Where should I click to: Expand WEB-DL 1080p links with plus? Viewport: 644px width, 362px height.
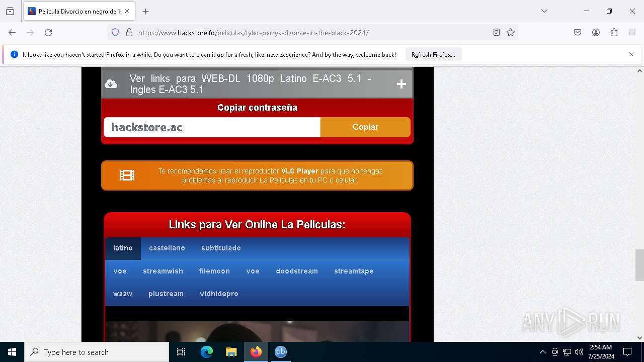point(401,84)
